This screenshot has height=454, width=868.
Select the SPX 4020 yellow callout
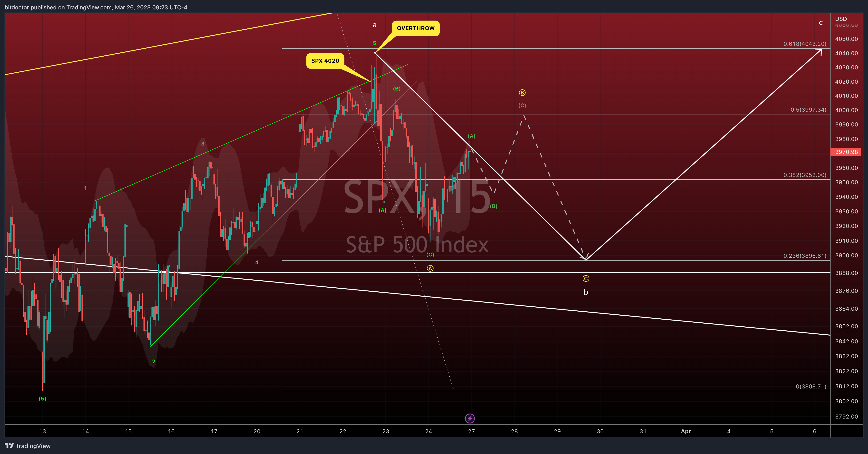(325, 61)
